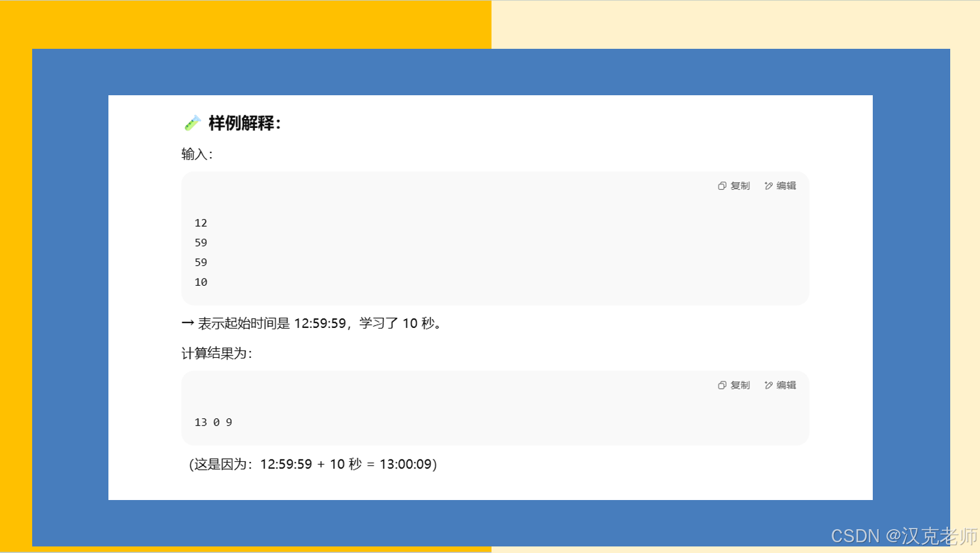Click the explanation 12:59:59 + 10 秒 = 13:00:09

coord(313,464)
